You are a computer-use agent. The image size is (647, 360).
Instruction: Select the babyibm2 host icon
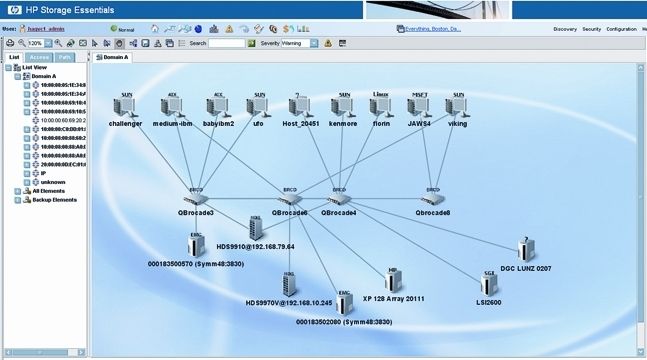click(218, 107)
